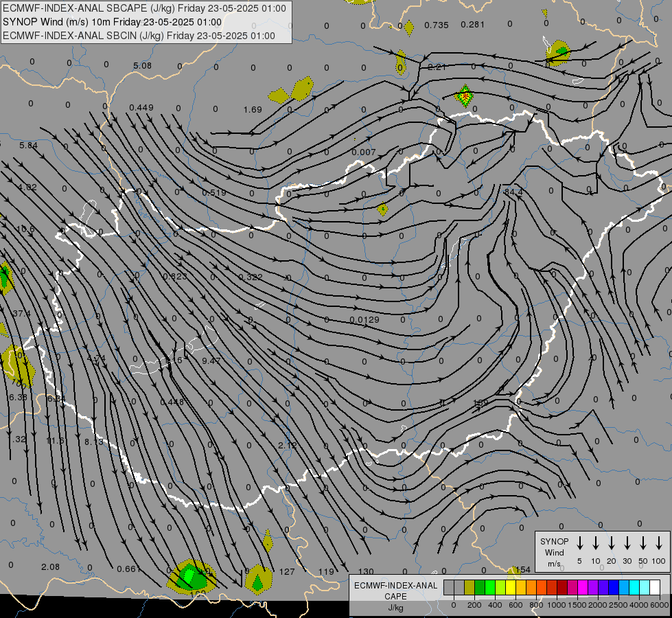Click the SBCIN title line in header box

[139, 36]
